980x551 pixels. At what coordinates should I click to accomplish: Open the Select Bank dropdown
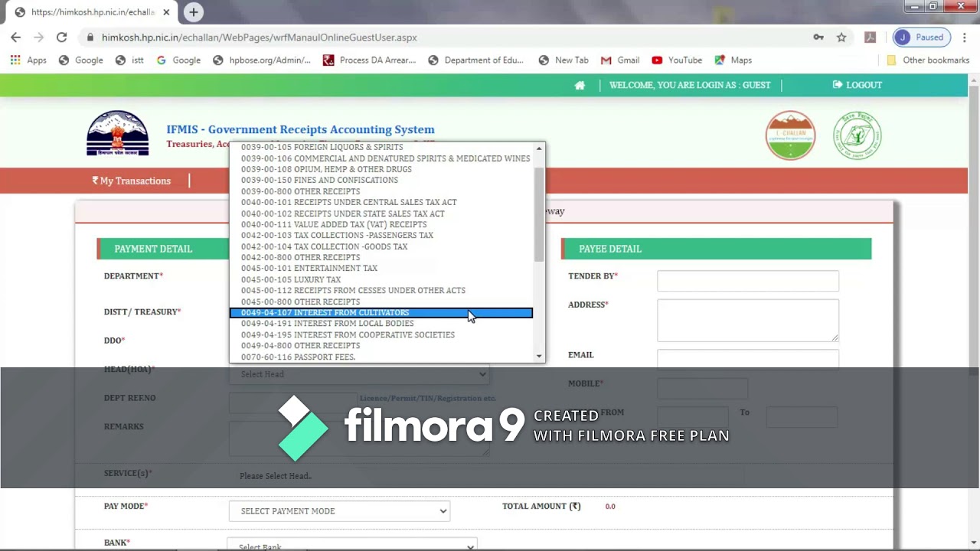click(x=352, y=544)
